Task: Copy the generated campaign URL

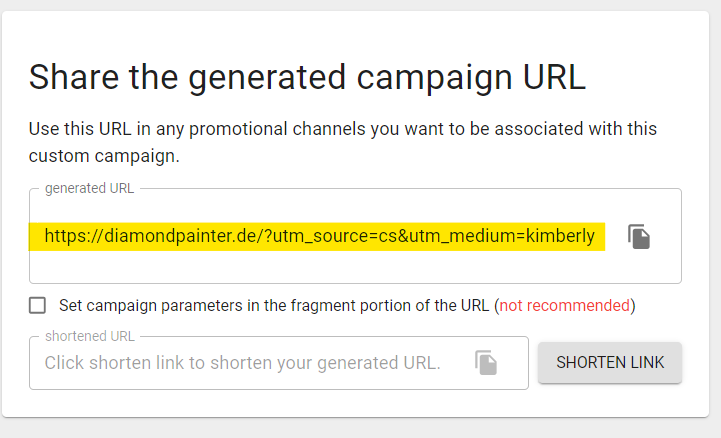Action: [x=639, y=237]
